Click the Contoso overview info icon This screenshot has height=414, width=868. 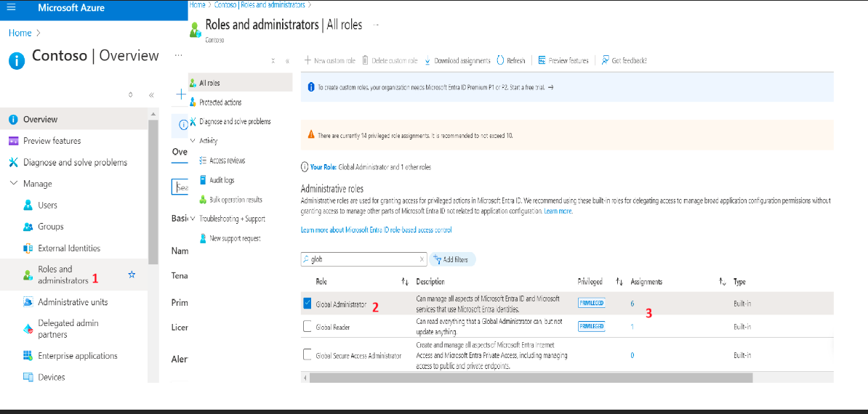(x=17, y=60)
